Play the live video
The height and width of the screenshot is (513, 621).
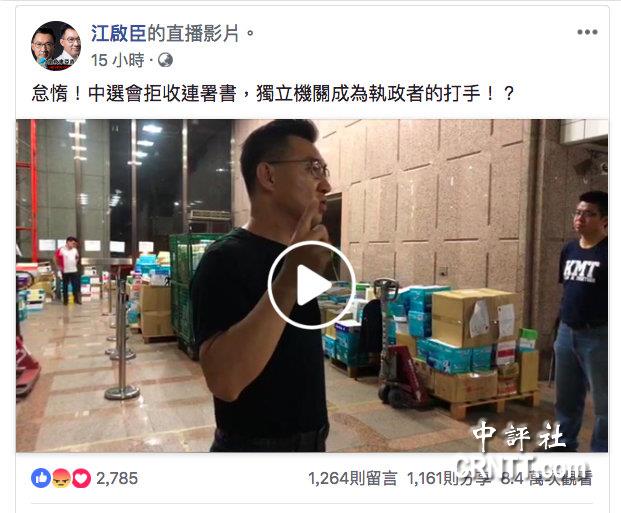(312, 285)
